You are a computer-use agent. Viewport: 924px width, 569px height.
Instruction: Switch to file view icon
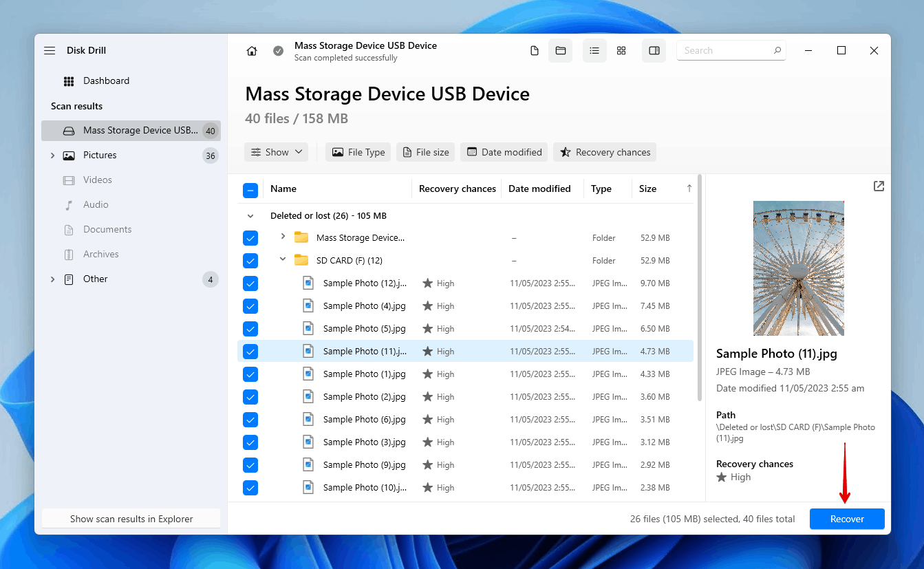point(535,51)
